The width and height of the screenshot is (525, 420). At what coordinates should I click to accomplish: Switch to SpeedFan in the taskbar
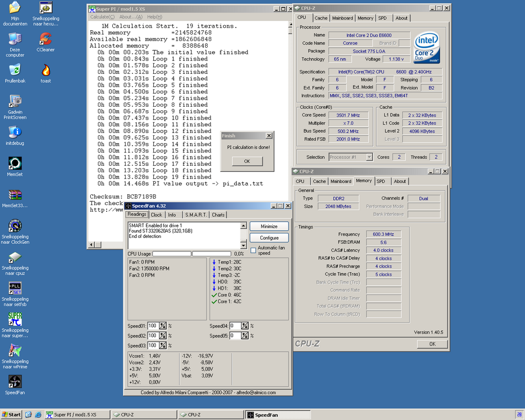[x=278, y=415]
